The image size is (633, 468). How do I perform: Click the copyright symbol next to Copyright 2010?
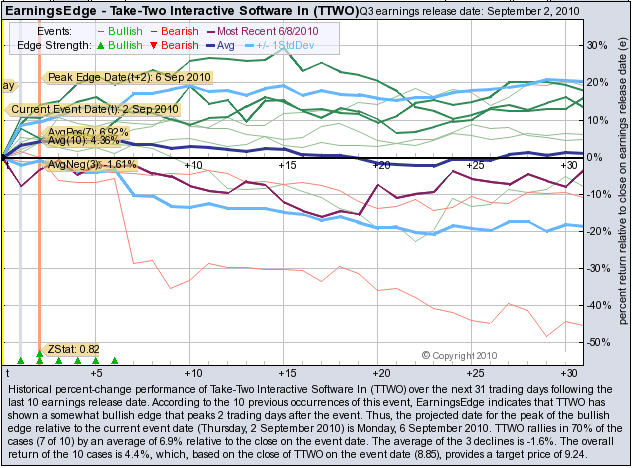click(426, 355)
